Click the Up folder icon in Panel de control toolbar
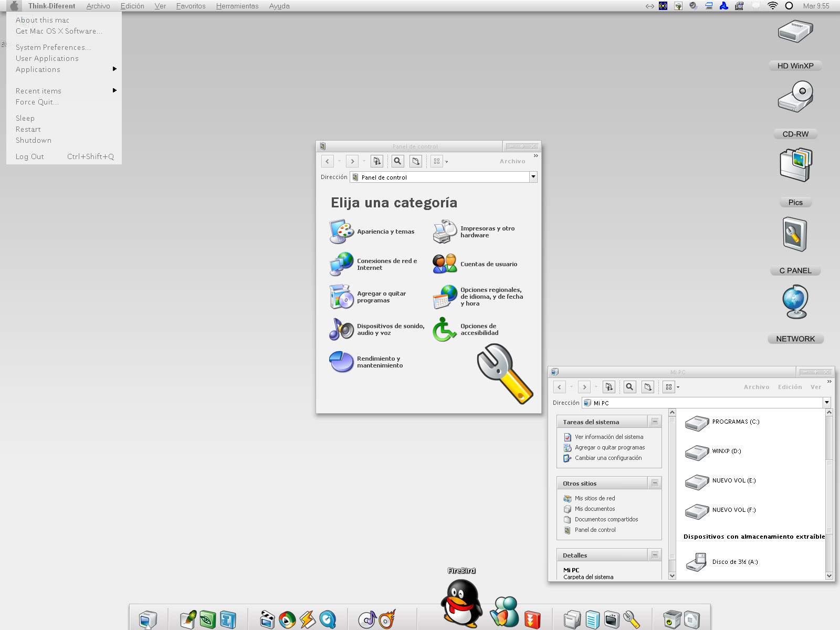Screen dimensions: 840x630 (377, 161)
